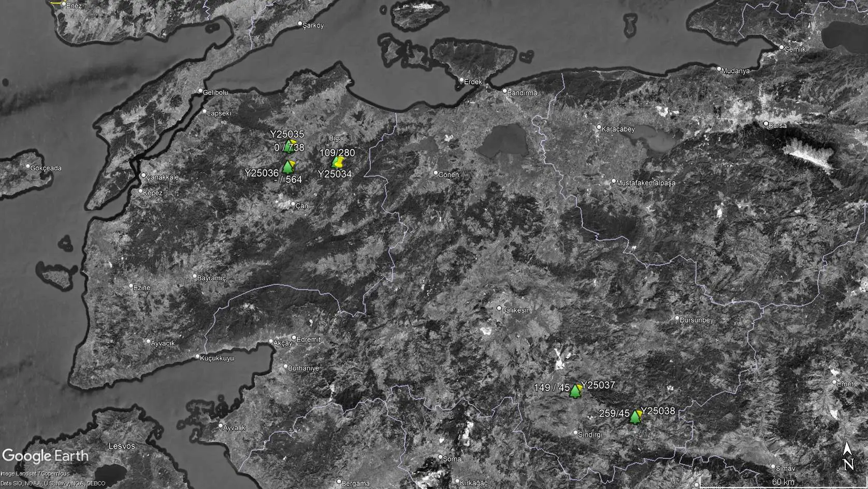This screenshot has height=489, width=868.
Task: Click the Sındırgı town label
Action: (590, 434)
